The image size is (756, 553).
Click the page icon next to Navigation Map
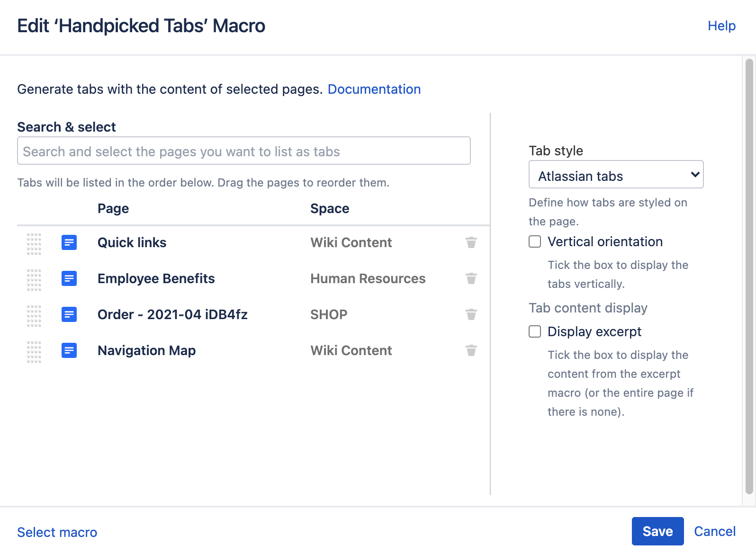click(69, 350)
